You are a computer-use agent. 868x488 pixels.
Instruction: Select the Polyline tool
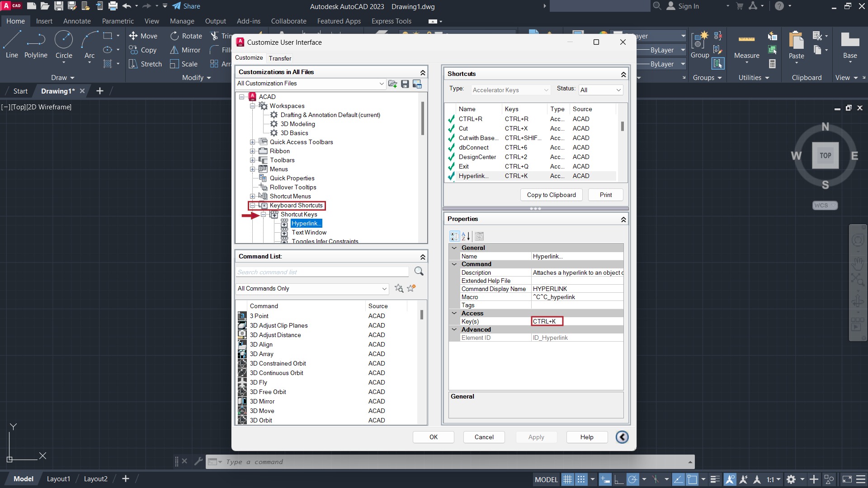pyautogui.click(x=36, y=45)
